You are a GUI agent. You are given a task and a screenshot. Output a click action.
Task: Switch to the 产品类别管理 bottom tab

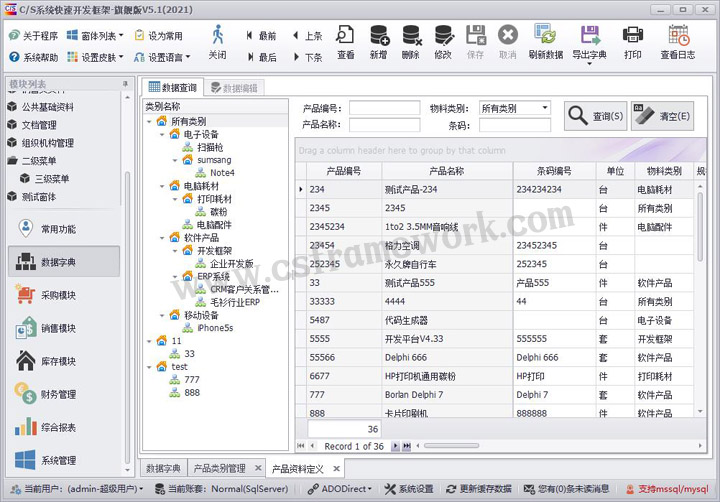[219, 468]
